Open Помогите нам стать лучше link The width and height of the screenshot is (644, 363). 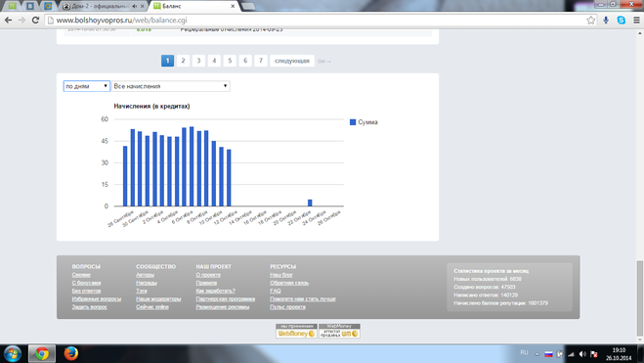pyautogui.click(x=303, y=298)
